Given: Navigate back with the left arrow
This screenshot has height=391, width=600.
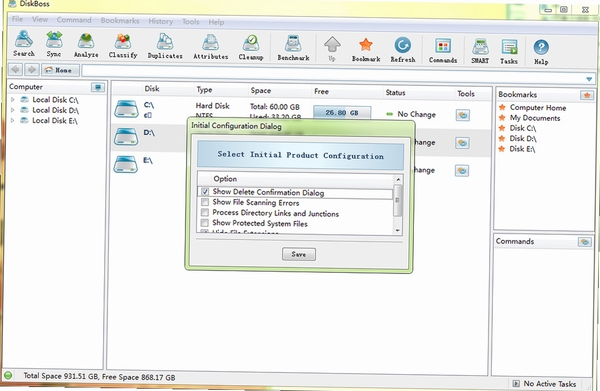Looking at the screenshot, I should 16,69.
